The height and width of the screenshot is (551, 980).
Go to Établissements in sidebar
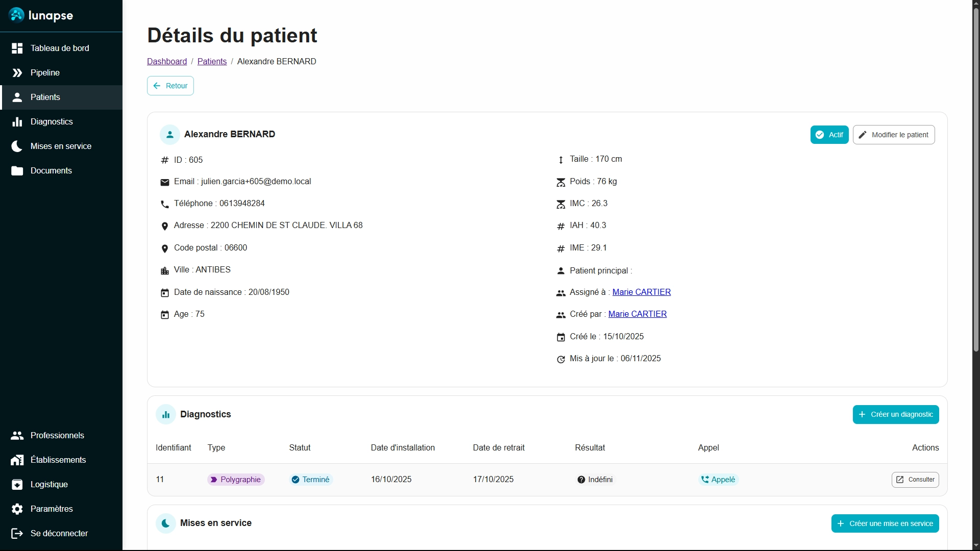pyautogui.click(x=58, y=460)
